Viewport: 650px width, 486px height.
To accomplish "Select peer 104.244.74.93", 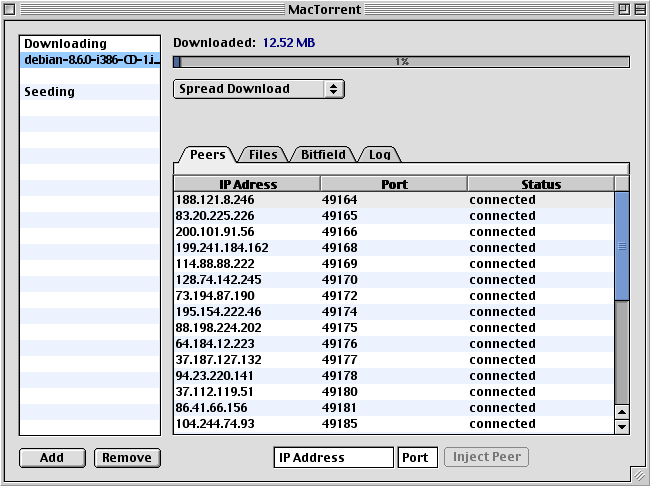I will point(394,424).
